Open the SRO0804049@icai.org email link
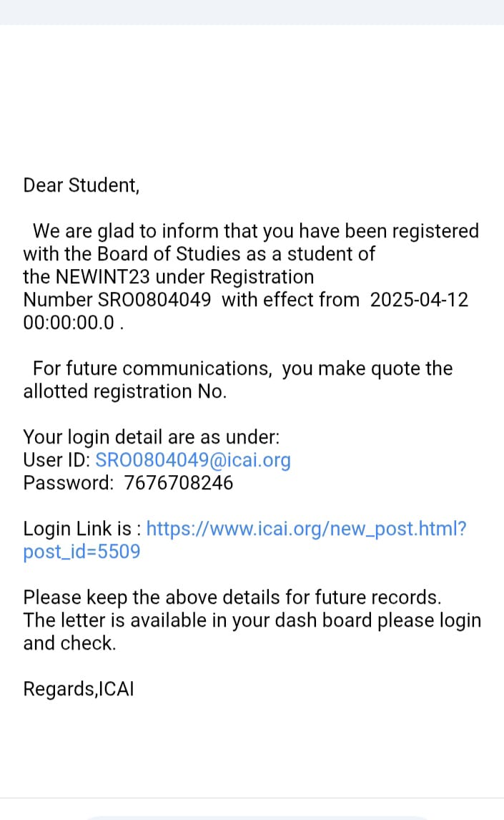Viewport: 504px width, 820px height. pyautogui.click(x=193, y=460)
